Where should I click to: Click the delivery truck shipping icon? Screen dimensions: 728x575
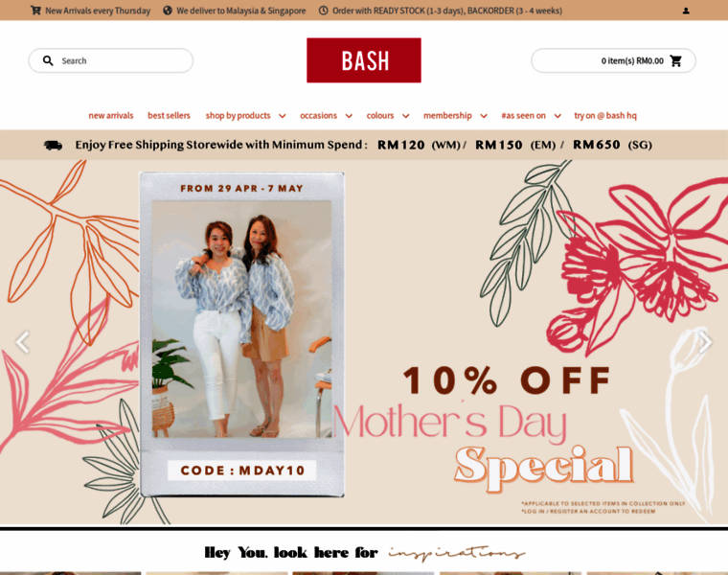pos(53,146)
